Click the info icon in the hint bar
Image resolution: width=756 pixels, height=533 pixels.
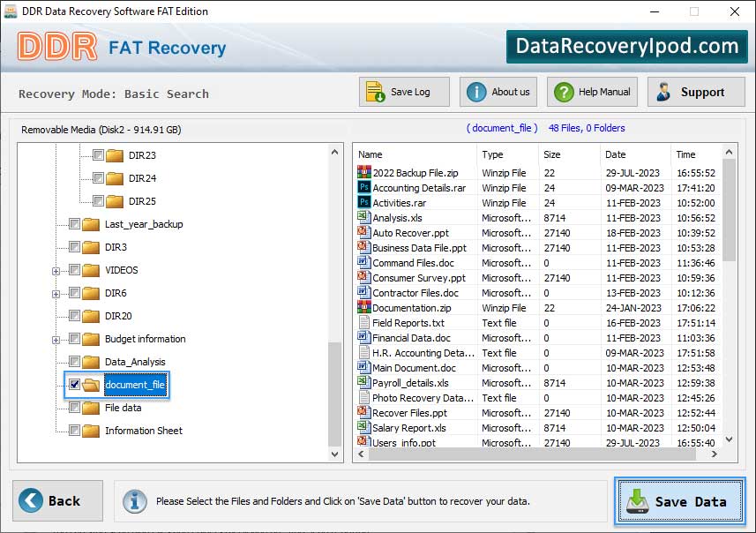[134, 501]
